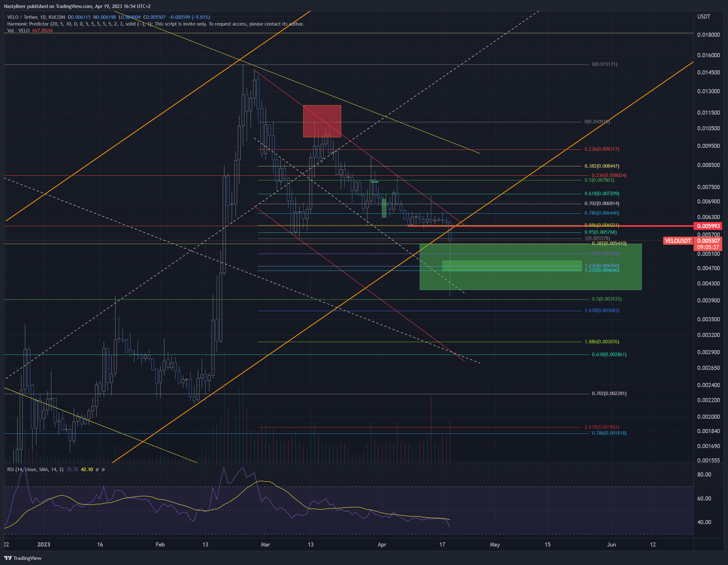Click the 0.5(0.003935) fib label
Screen dimensions: 728x565
pos(606,299)
